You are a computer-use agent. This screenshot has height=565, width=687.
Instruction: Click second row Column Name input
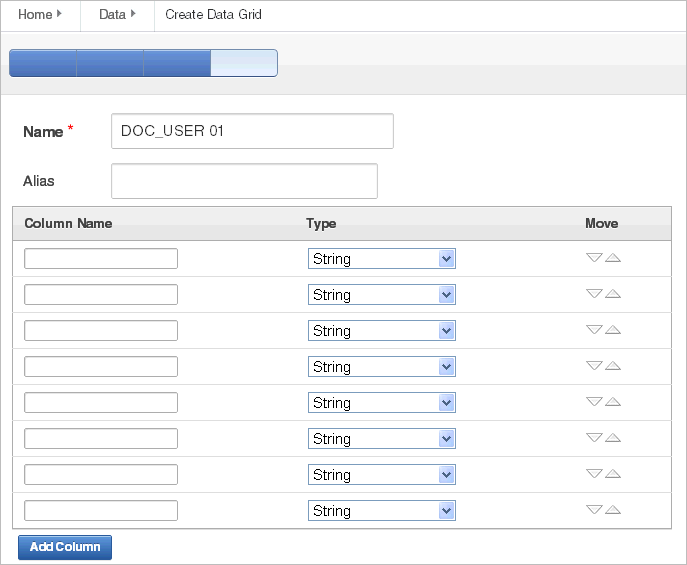click(x=101, y=294)
